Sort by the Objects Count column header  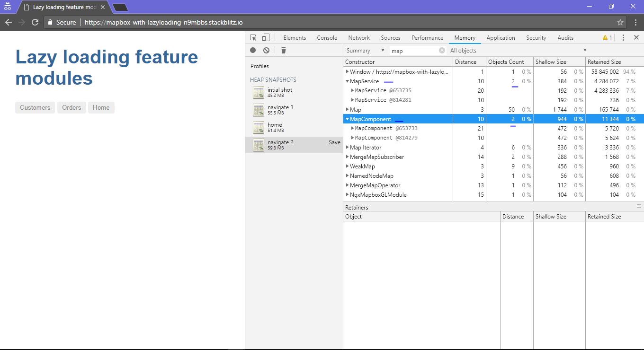click(x=510, y=62)
